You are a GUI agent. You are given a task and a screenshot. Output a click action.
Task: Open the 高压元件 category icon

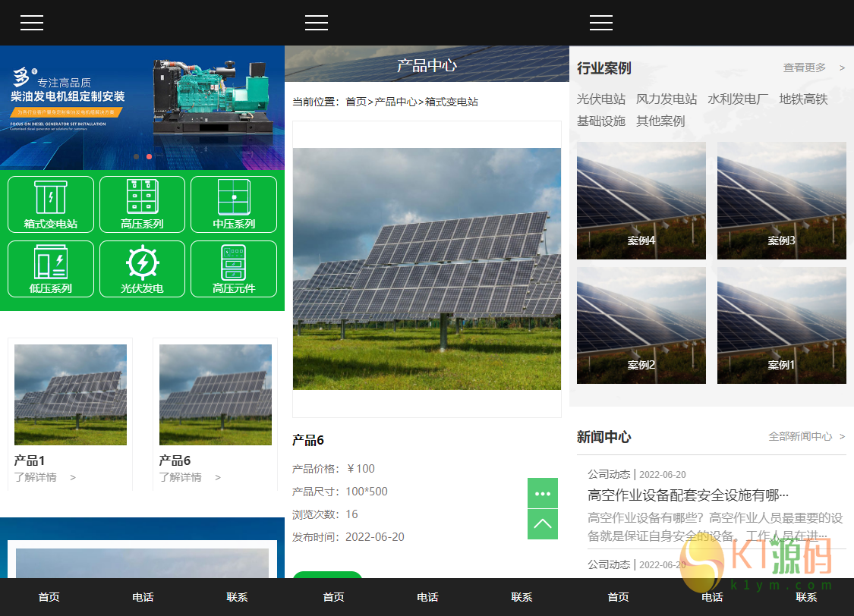click(x=234, y=269)
